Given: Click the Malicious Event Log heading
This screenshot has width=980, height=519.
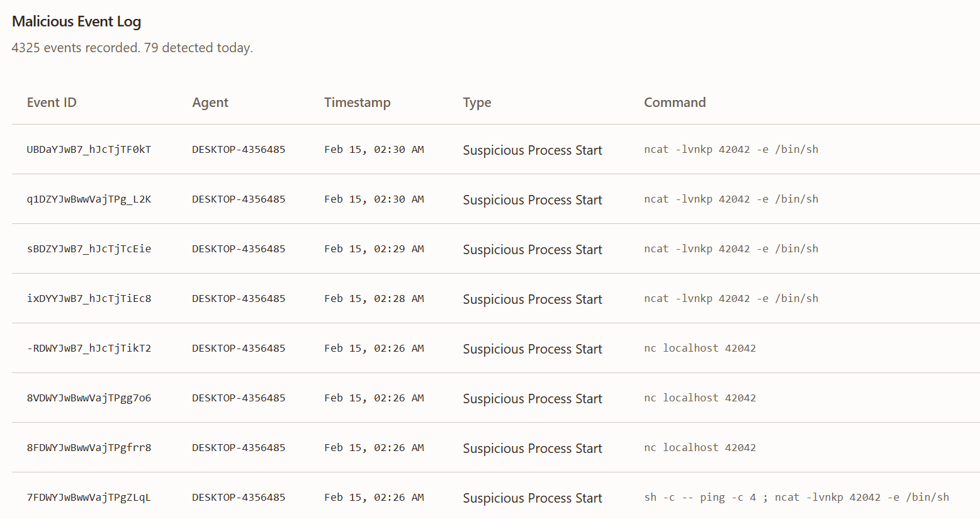Looking at the screenshot, I should (76, 21).
